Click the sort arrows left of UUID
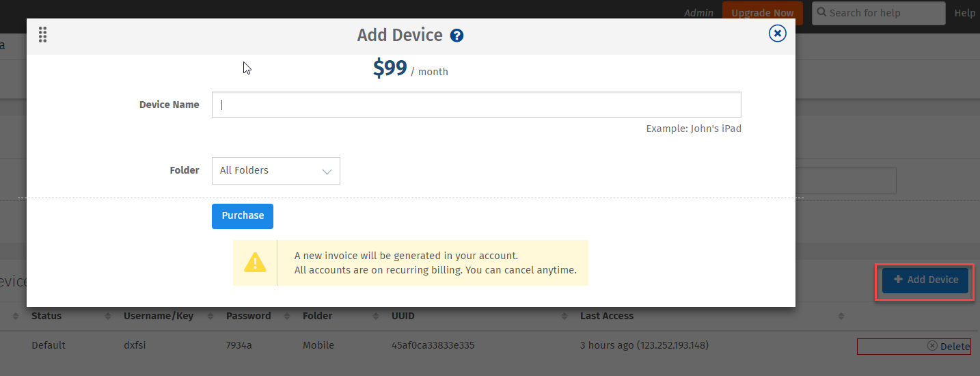Screen dimensions: 980x376 pos(375,317)
